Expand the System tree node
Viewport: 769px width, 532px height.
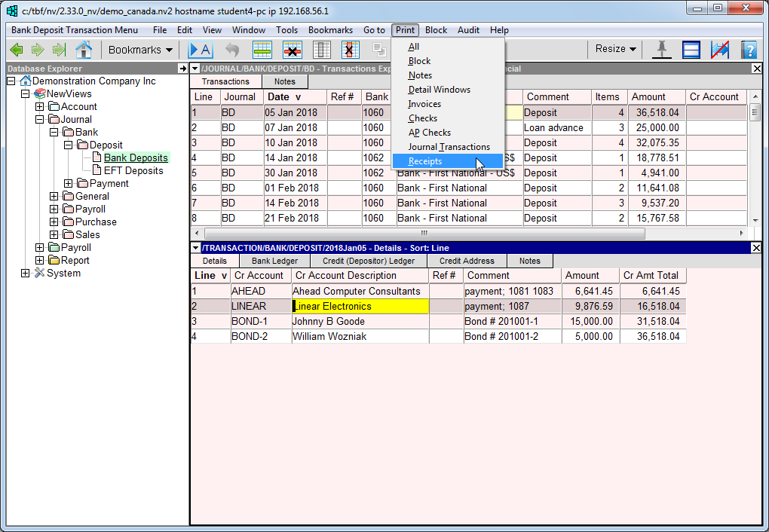click(26, 274)
